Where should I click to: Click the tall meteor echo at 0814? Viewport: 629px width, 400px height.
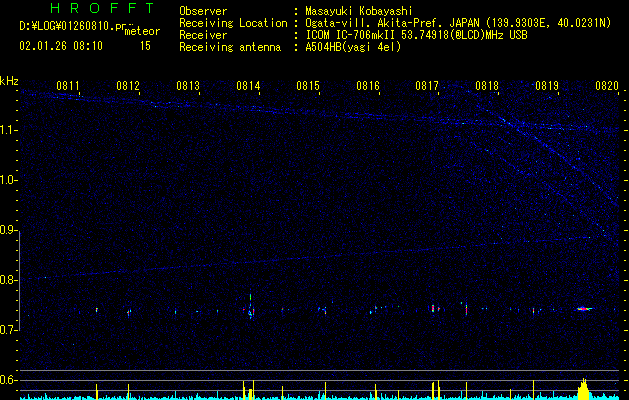point(251,305)
